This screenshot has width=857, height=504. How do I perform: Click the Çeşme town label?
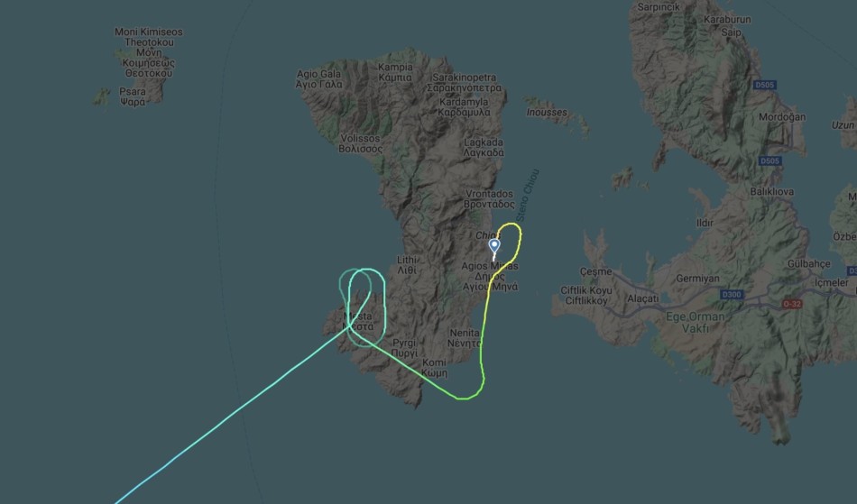[595, 271]
